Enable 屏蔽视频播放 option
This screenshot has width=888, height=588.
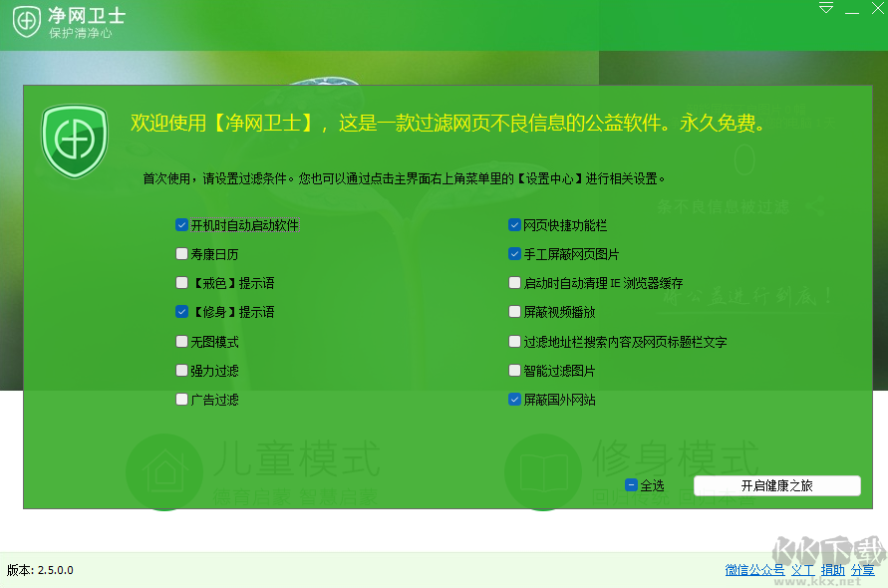tap(514, 312)
